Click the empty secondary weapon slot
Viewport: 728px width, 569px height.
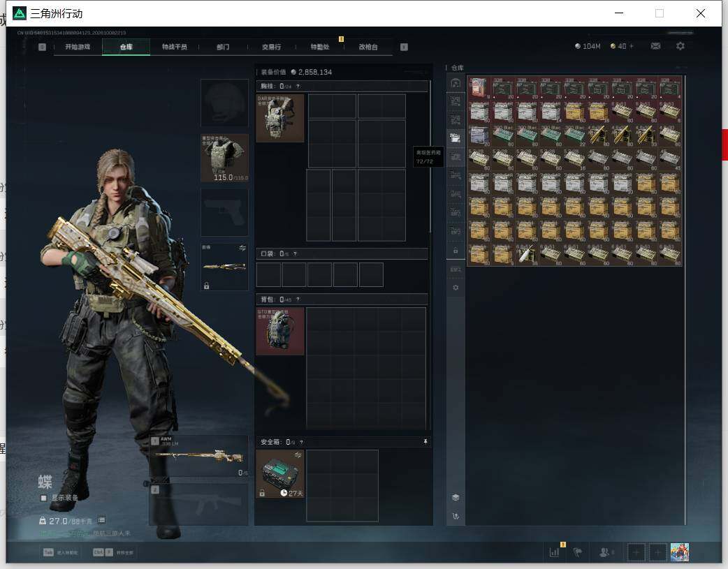tap(198, 505)
